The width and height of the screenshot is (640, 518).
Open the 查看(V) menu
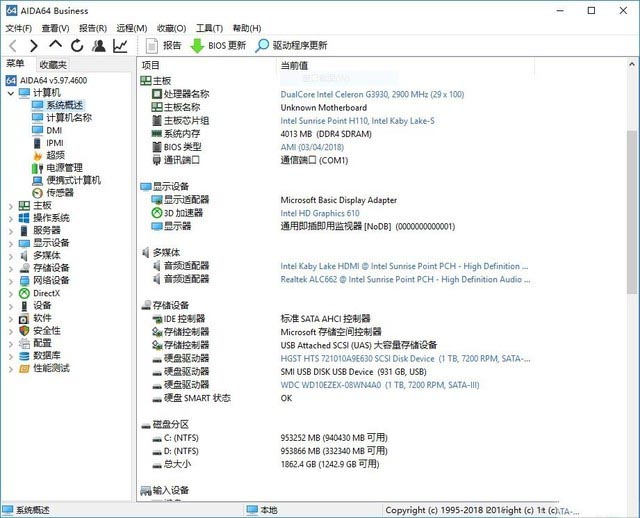[56, 28]
